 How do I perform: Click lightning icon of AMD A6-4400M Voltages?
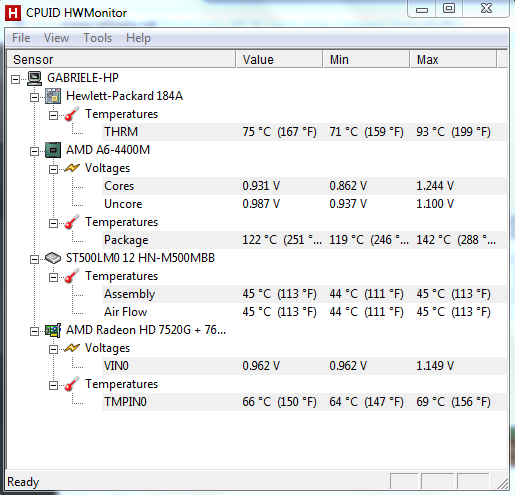[x=72, y=168]
